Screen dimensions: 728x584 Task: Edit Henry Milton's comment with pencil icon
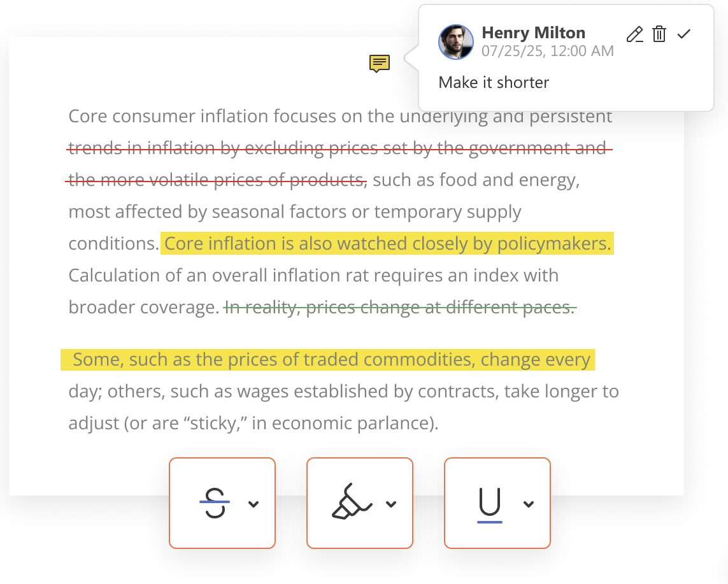[x=634, y=34]
